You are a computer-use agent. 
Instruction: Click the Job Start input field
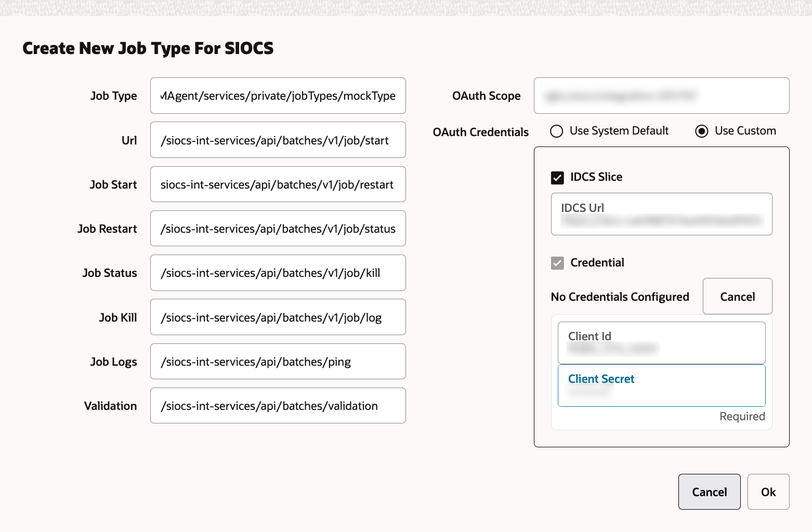point(278,184)
